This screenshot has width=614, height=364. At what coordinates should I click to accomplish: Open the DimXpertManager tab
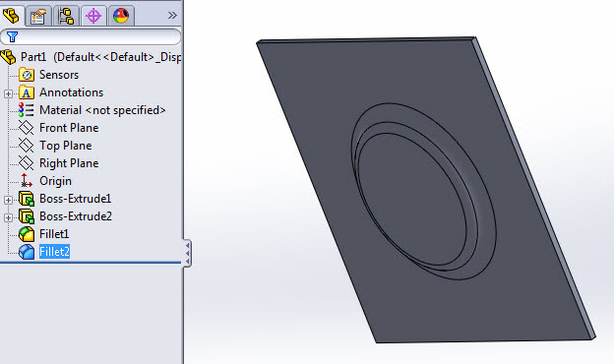[x=93, y=16]
